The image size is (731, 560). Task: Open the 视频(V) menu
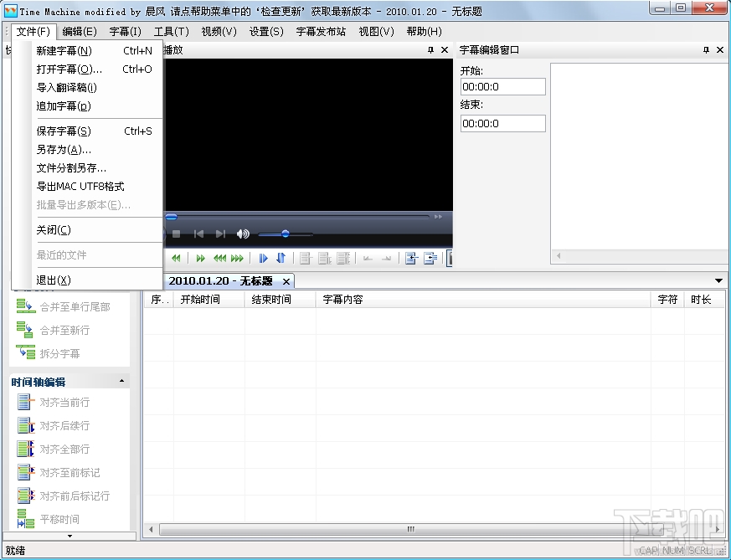[219, 32]
